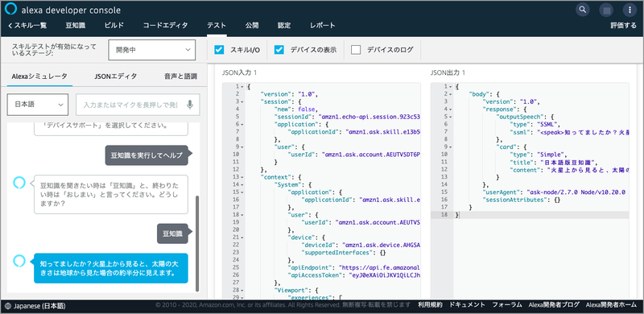The image size is (644, 314).
Task: Switch to the レポート tab
Action: [323, 26]
